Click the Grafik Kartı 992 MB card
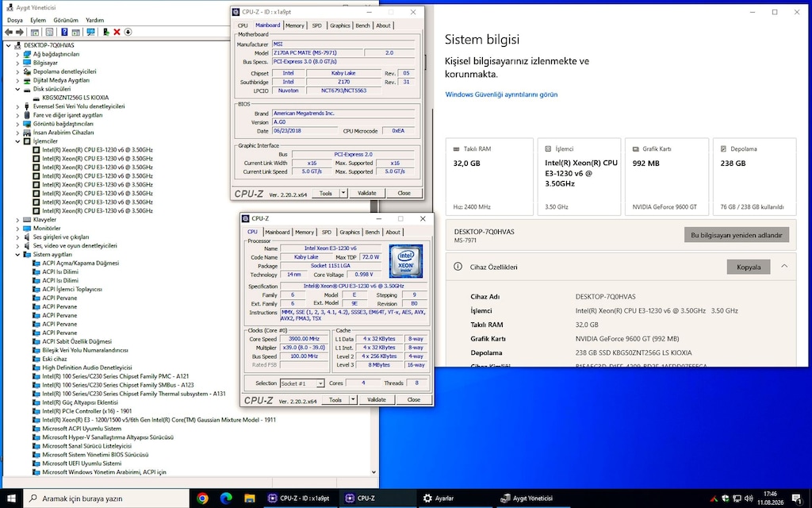 666,177
